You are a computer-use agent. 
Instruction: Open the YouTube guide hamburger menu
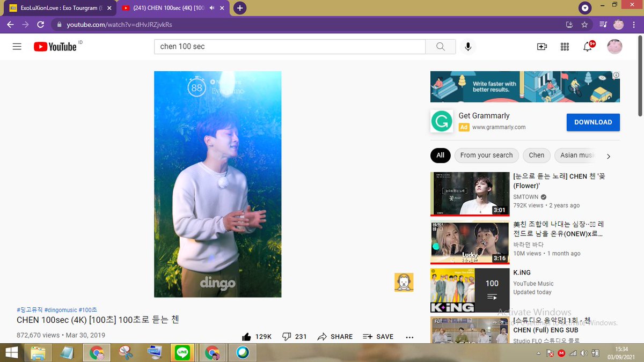(17, 47)
